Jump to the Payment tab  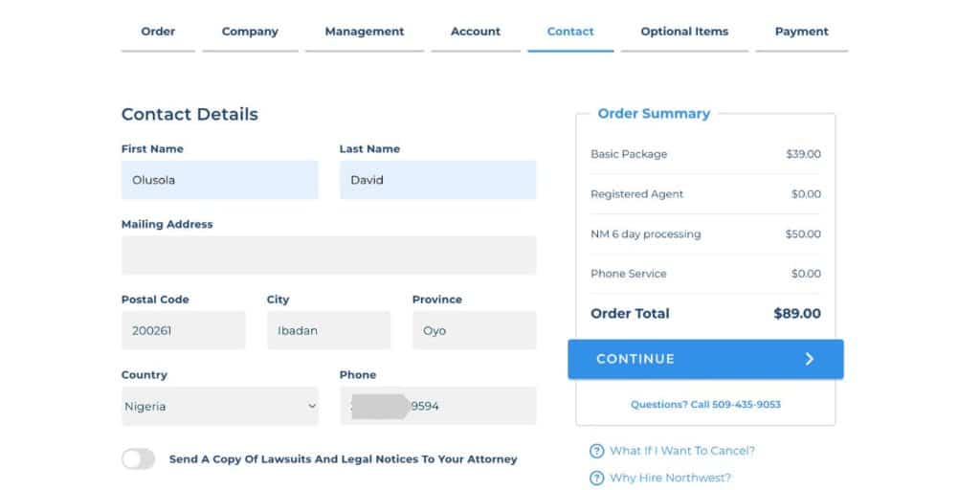pyautogui.click(x=802, y=32)
